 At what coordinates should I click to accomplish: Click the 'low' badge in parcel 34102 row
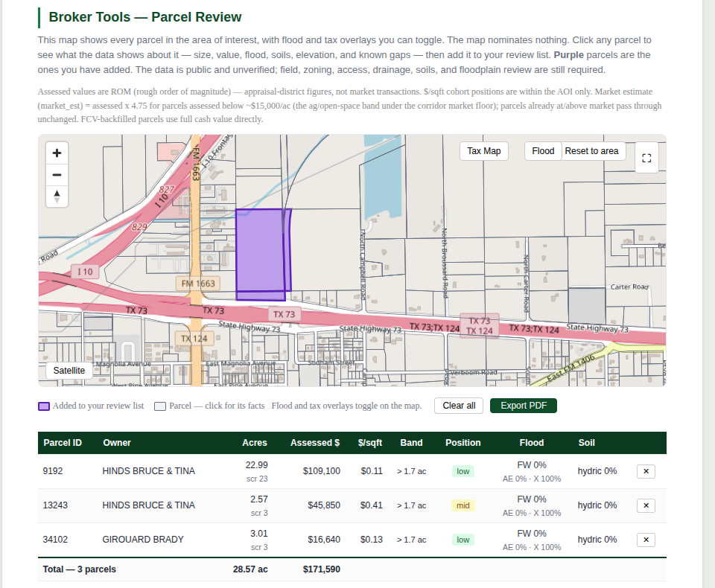[463, 540]
